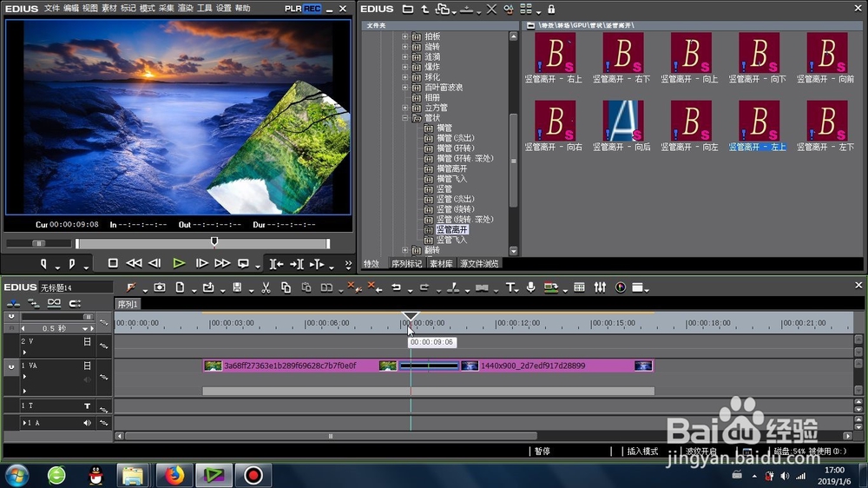This screenshot has width=868, height=488.
Task: Click the folder icon in effects panel toolbar
Action: tap(407, 10)
